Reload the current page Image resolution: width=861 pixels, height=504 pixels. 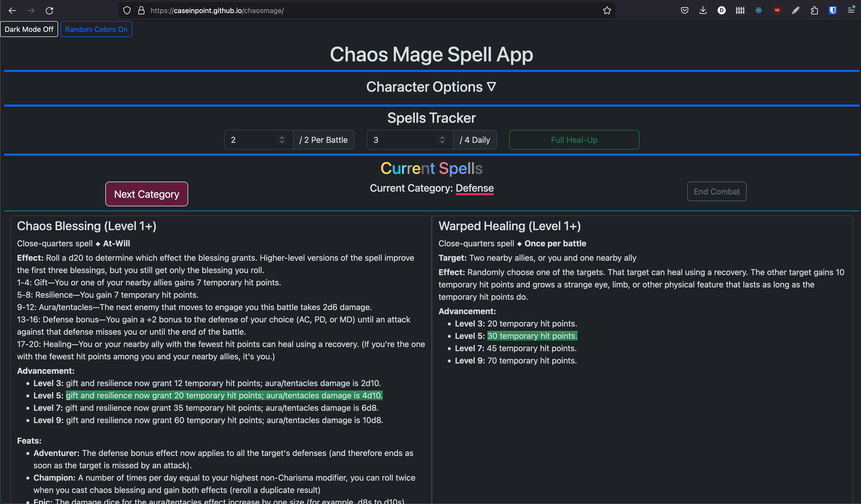[x=49, y=11]
